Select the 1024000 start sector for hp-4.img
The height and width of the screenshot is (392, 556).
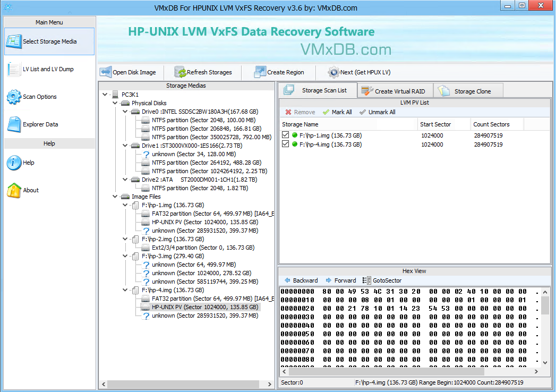click(x=432, y=144)
